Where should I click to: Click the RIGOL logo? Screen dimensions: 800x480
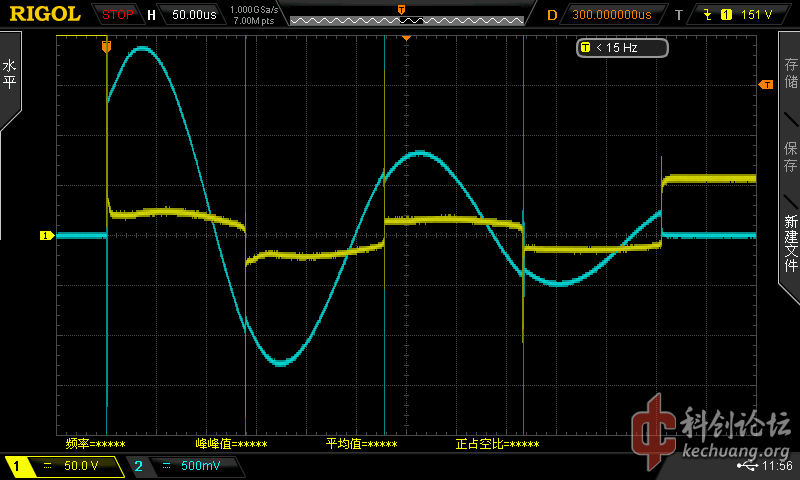45,14
